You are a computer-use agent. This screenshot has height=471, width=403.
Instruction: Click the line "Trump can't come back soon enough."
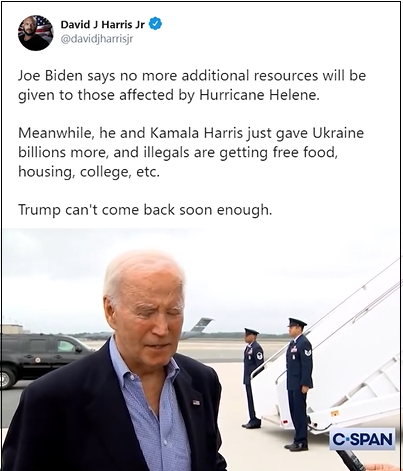tap(145, 210)
